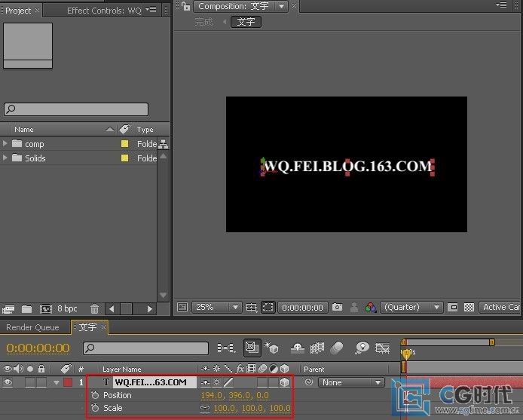Open the Project panel tab
Viewport: 523px width, 420px height.
[18, 11]
